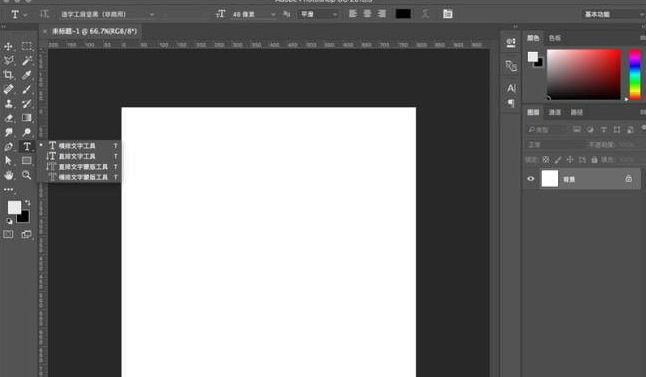The image size is (646, 377).
Task: Right align text in options bar
Action: click(x=382, y=14)
